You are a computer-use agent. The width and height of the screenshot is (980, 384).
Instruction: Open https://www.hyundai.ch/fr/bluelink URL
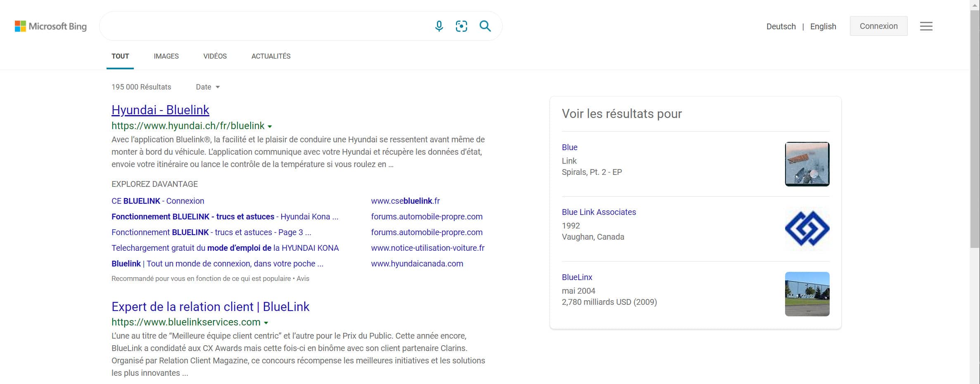click(188, 126)
